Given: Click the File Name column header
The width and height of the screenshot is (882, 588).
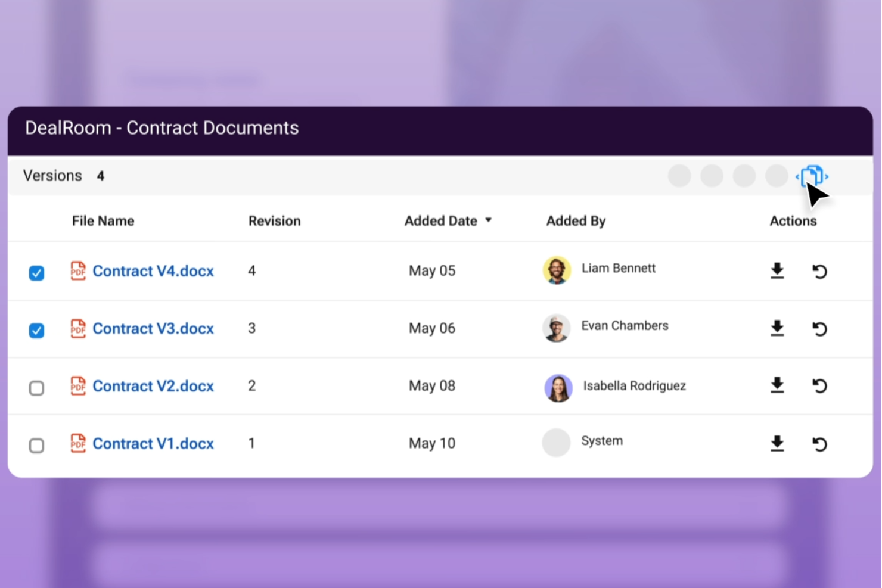Looking at the screenshot, I should 103,221.
